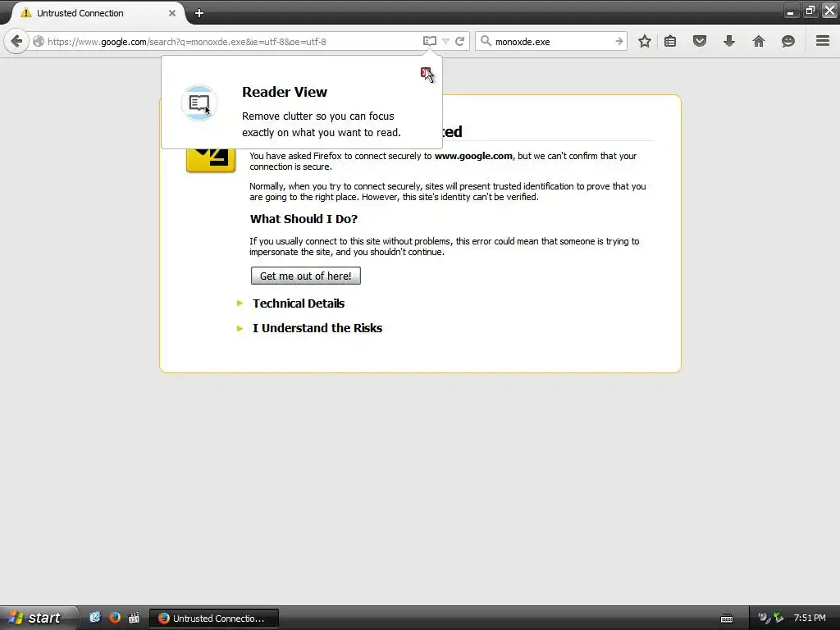Go to the Firefox home page
Screen dimensions: 840x630
click(x=759, y=41)
